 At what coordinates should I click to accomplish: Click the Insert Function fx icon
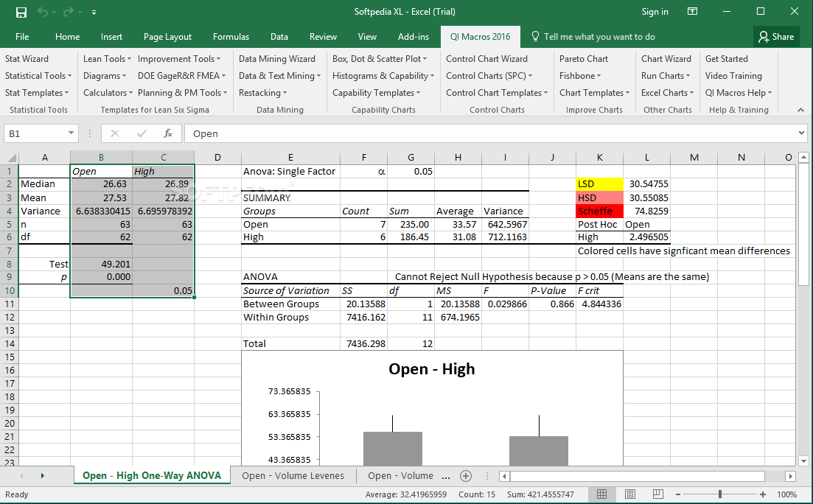(x=168, y=133)
